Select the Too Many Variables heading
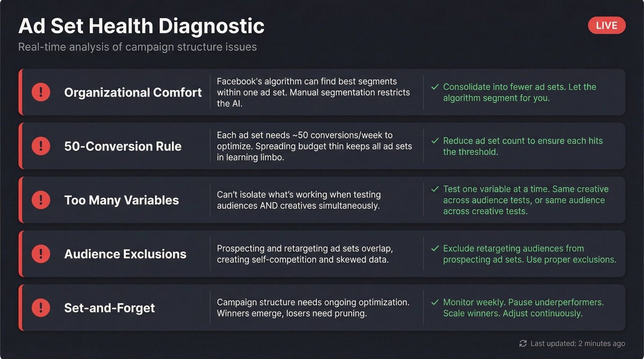This screenshot has width=644, height=359. click(121, 200)
